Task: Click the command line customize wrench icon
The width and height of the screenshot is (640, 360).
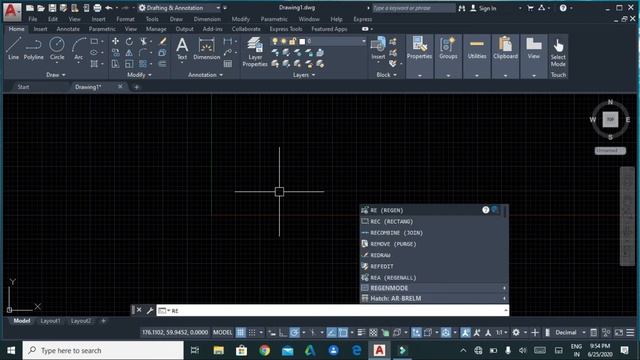Action: coord(150,311)
